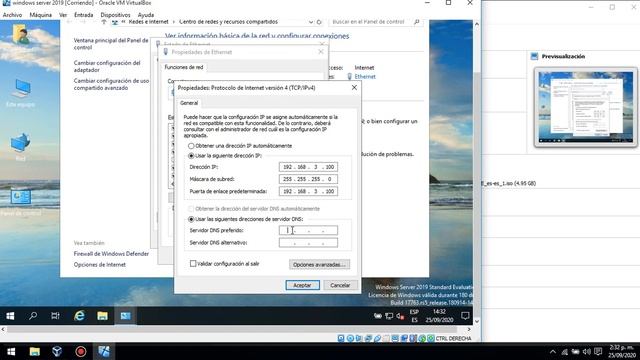
Task: Click VM window horizontal scrollbar right arrow
Action: [x=469, y=329]
